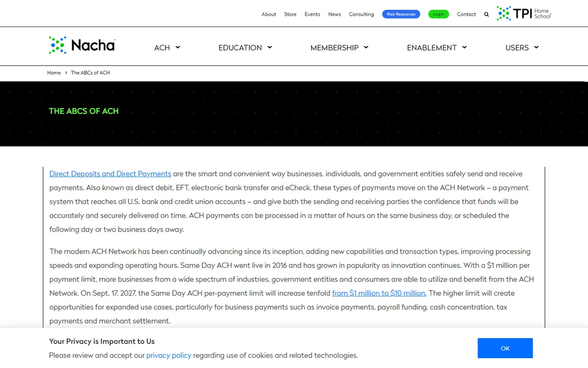Image resolution: width=588 pixels, height=368 pixels.
Task: Click THE ABCS OF ACH heading
Action: pyautogui.click(x=84, y=111)
